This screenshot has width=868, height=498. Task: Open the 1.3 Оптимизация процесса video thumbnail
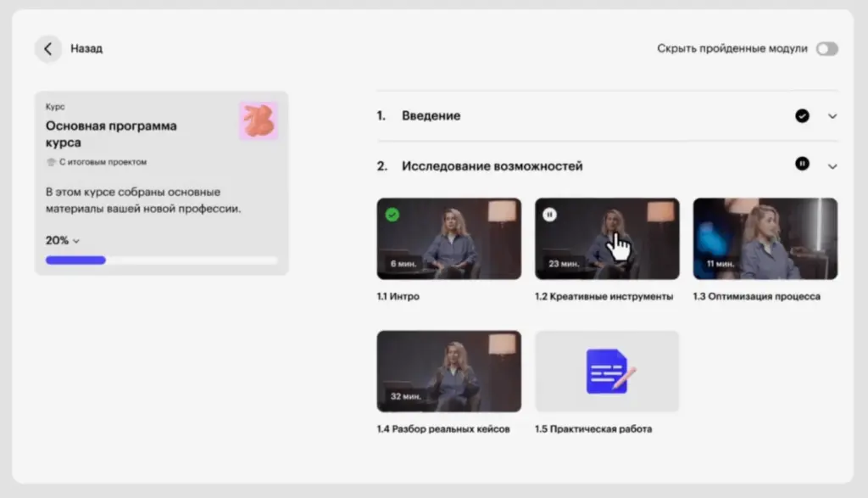click(765, 238)
